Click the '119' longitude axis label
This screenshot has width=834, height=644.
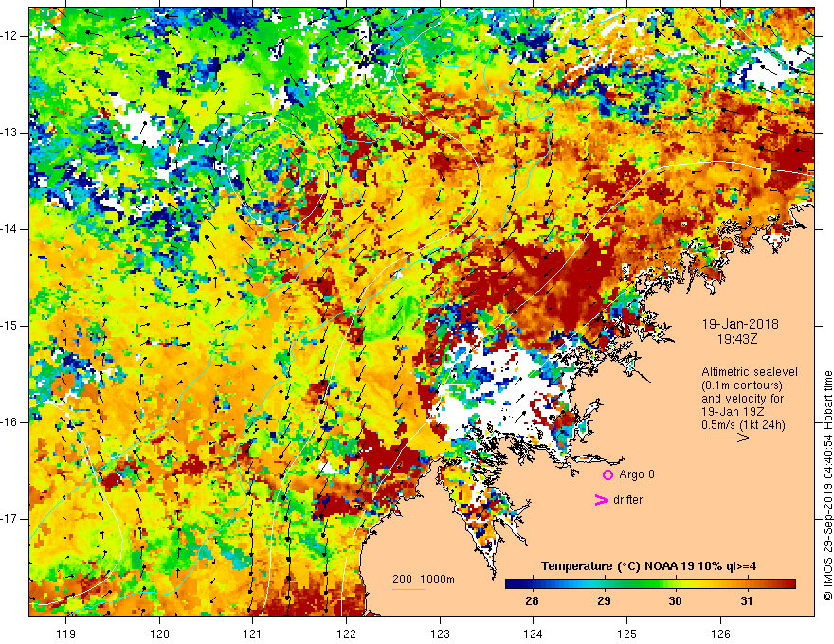pyautogui.click(x=66, y=634)
